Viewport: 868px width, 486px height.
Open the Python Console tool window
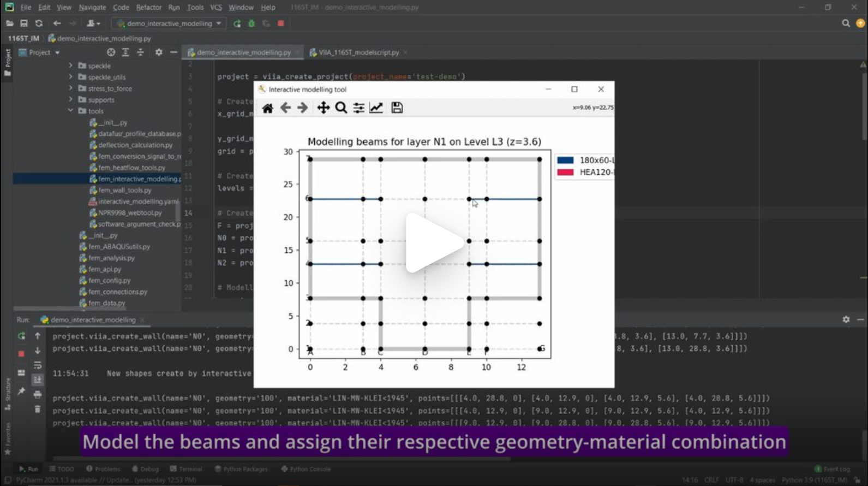(x=306, y=469)
